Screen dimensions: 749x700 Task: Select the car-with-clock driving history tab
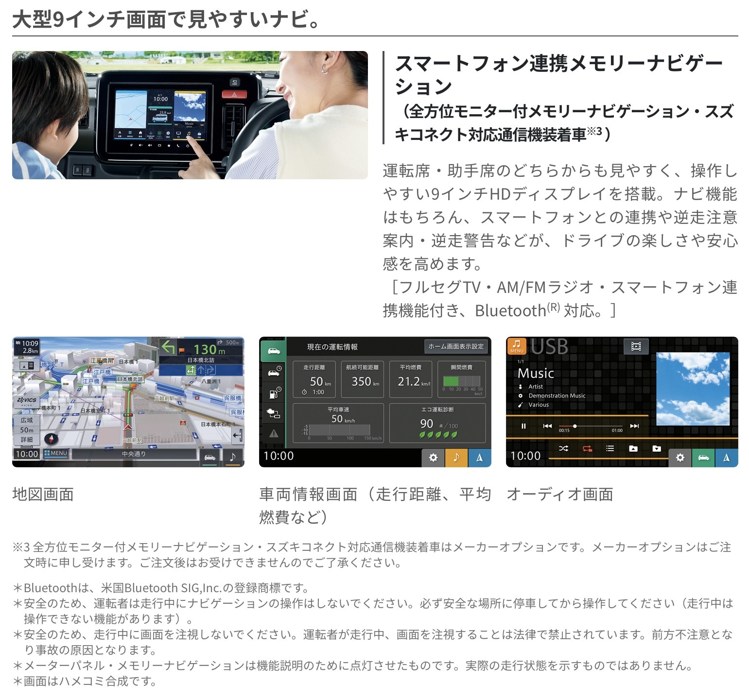pyautogui.click(x=274, y=372)
